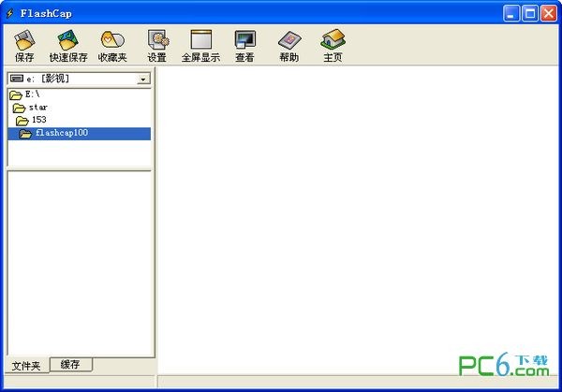Select the flashcap100 folder
Screen dimensions: 562x392
coord(80,134)
